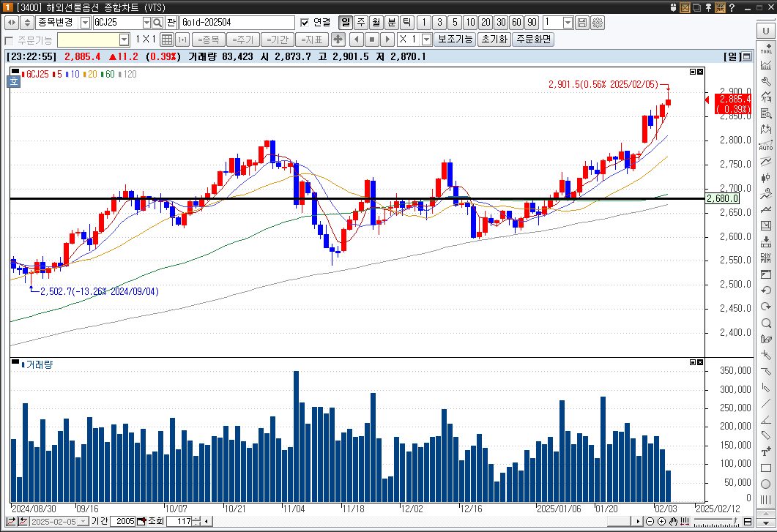Toggle the 연결 checkbox
The width and height of the screenshot is (777, 532).
point(305,23)
